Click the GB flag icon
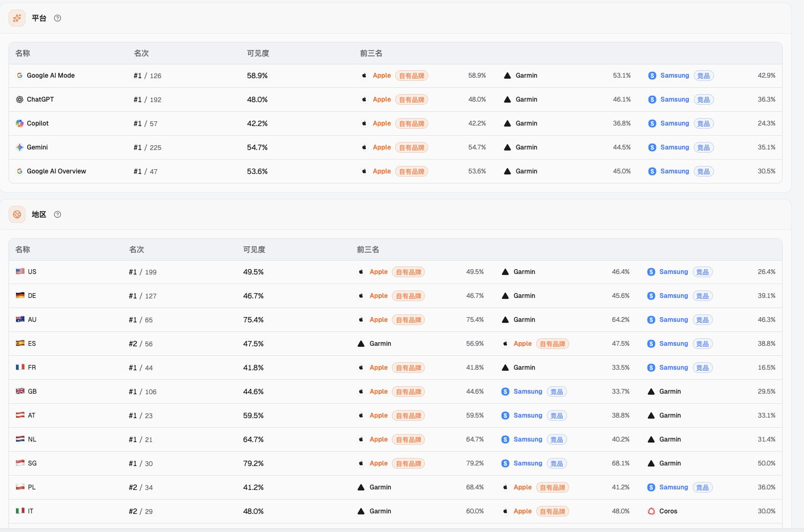 20,391
